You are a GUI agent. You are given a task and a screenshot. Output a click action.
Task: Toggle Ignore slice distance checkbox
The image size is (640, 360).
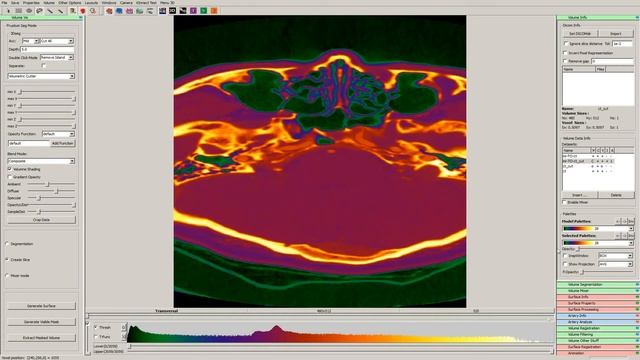coord(566,43)
